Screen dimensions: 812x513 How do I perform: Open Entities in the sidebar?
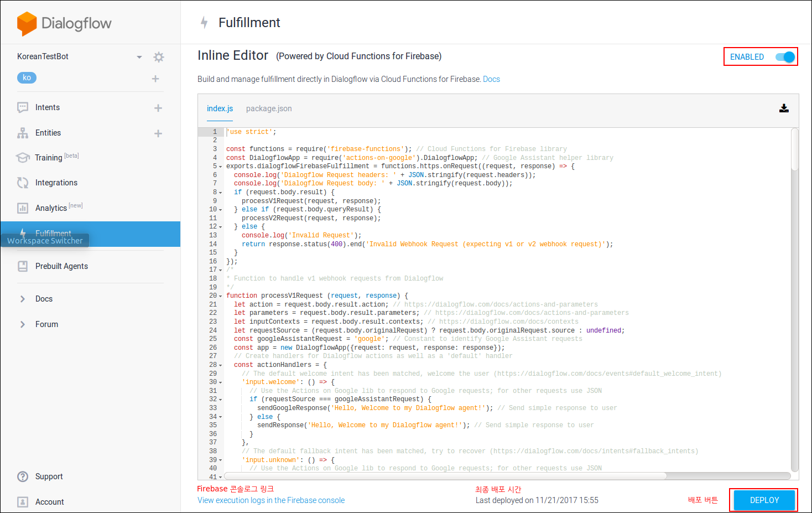pos(48,133)
